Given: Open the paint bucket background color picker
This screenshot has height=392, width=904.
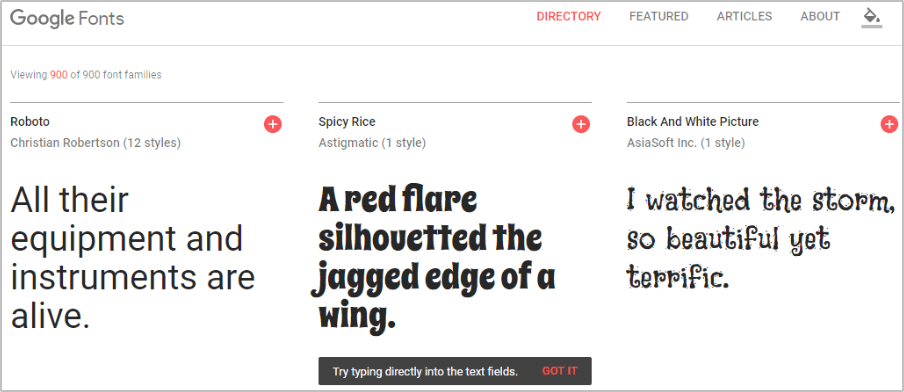Looking at the screenshot, I should (x=872, y=17).
